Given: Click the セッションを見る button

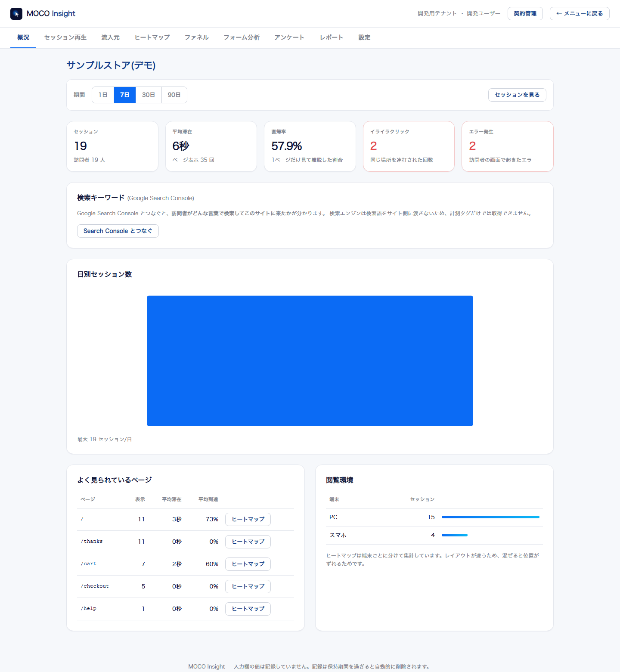Looking at the screenshot, I should (x=517, y=95).
